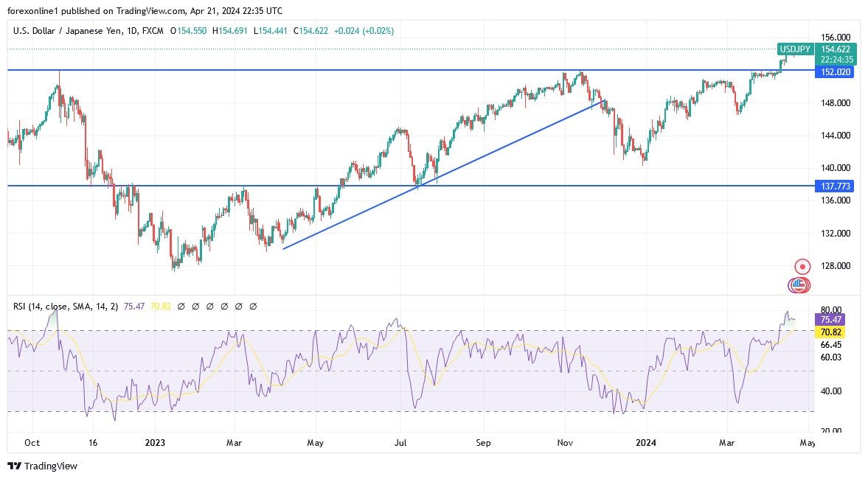Click the 137.773 support level price label

[x=834, y=186]
